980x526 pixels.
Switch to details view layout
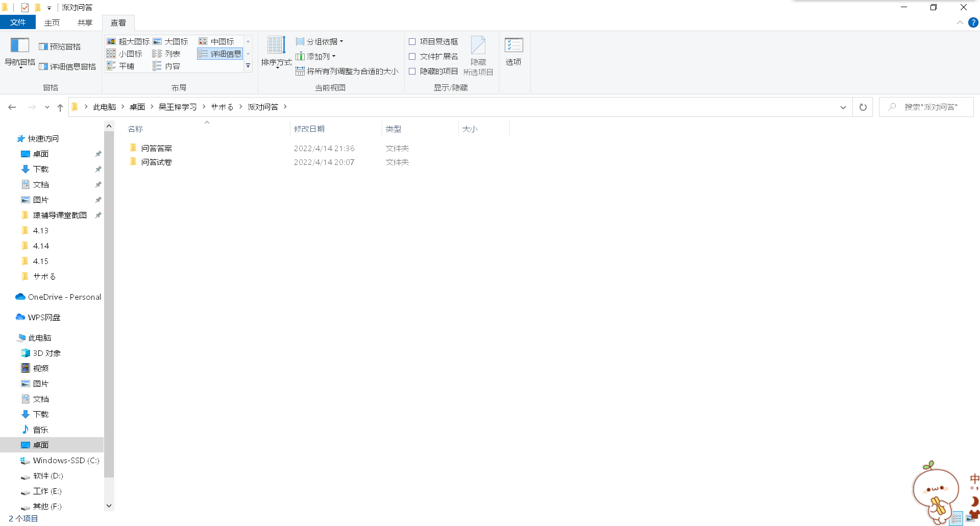tap(220, 54)
